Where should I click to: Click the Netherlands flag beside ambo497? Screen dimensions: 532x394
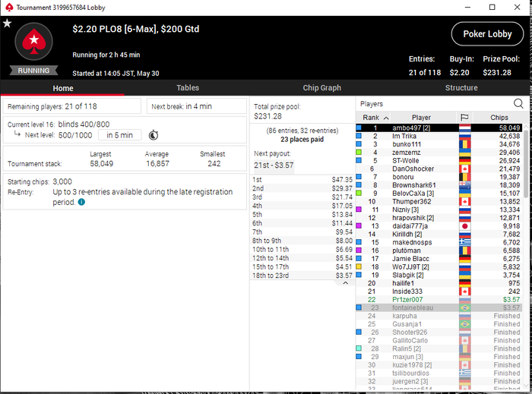(x=464, y=128)
